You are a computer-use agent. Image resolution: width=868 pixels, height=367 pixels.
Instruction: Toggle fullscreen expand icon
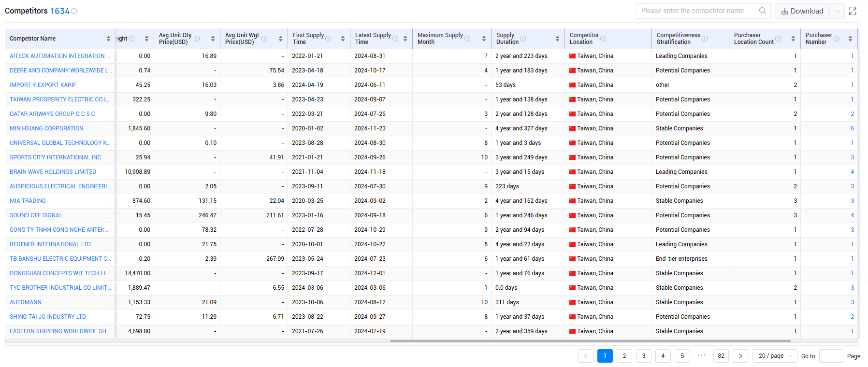coord(853,11)
